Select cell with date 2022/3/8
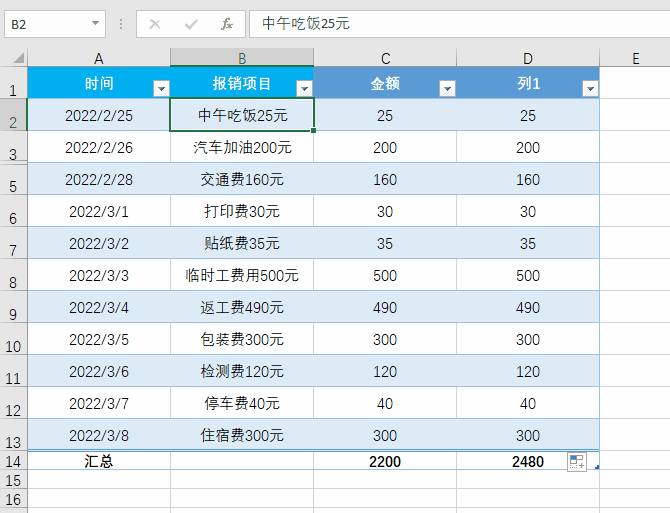 [99, 435]
